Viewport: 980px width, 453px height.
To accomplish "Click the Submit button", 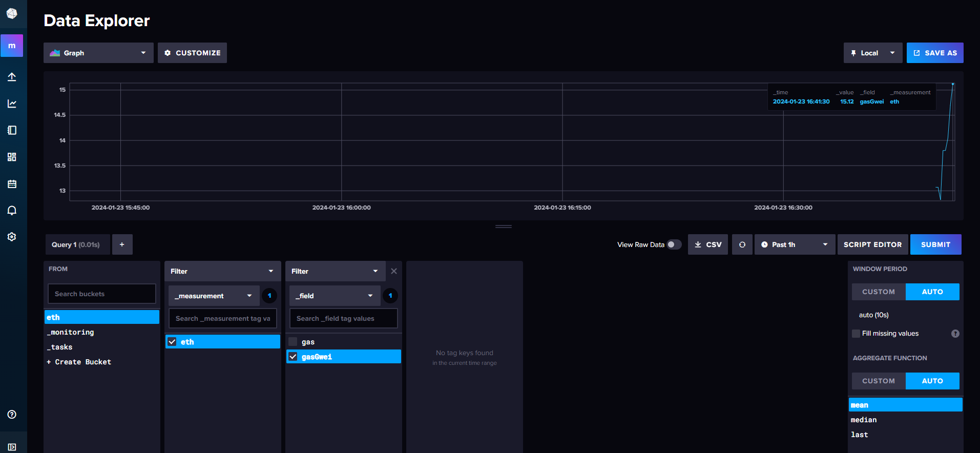I will 935,244.
